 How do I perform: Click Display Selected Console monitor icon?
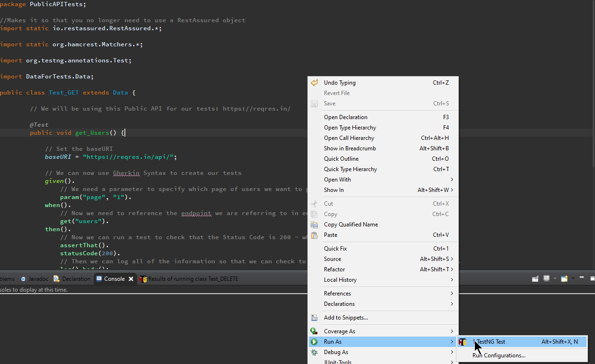point(546,278)
